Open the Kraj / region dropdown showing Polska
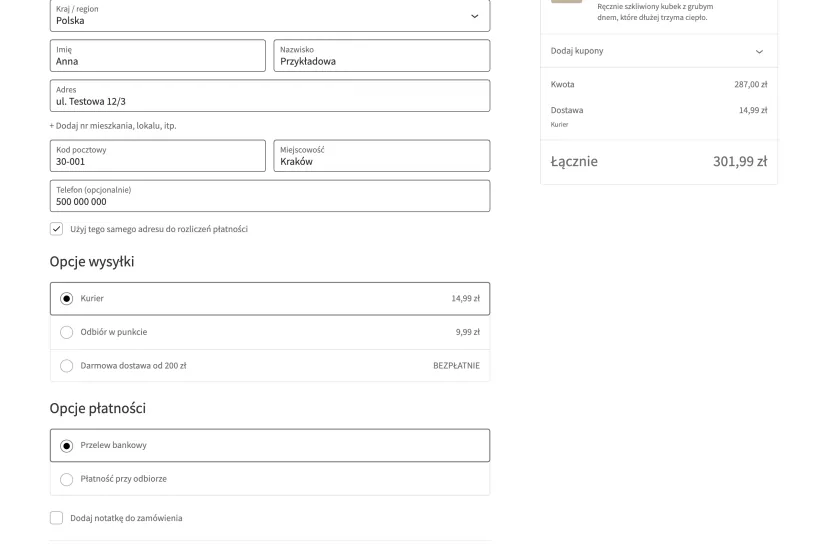Image resolution: width=828 pixels, height=556 pixels. pyautogui.click(x=270, y=15)
